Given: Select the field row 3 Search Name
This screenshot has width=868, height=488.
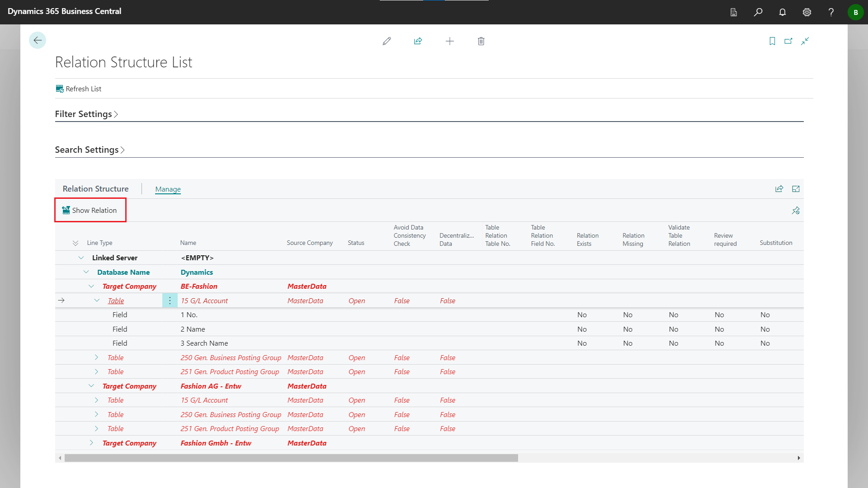Looking at the screenshot, I should [429, 343].
